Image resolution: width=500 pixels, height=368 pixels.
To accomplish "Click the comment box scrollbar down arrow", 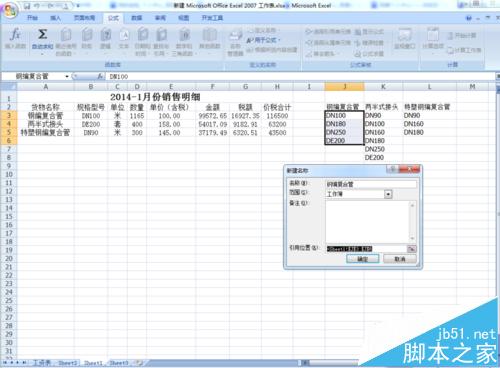I will tap(413, 239).
